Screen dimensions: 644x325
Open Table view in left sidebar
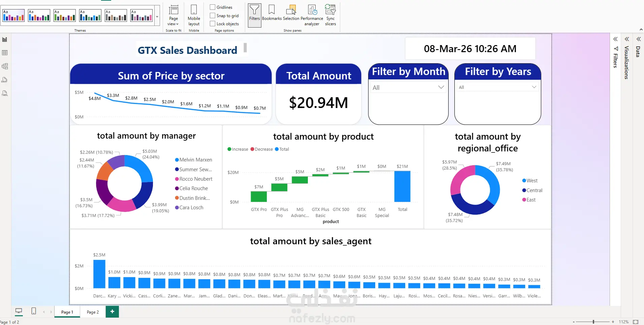click(x=5, y=53)
